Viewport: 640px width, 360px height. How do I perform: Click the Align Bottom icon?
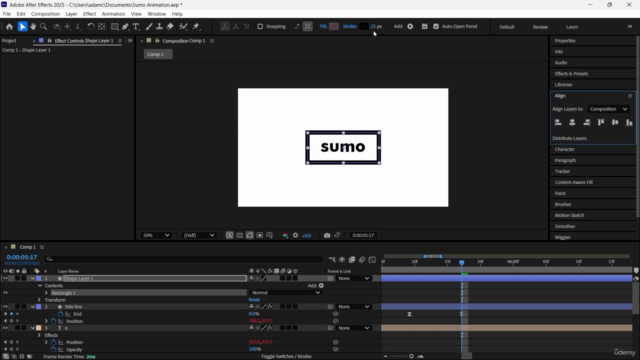tap(629, 122)
